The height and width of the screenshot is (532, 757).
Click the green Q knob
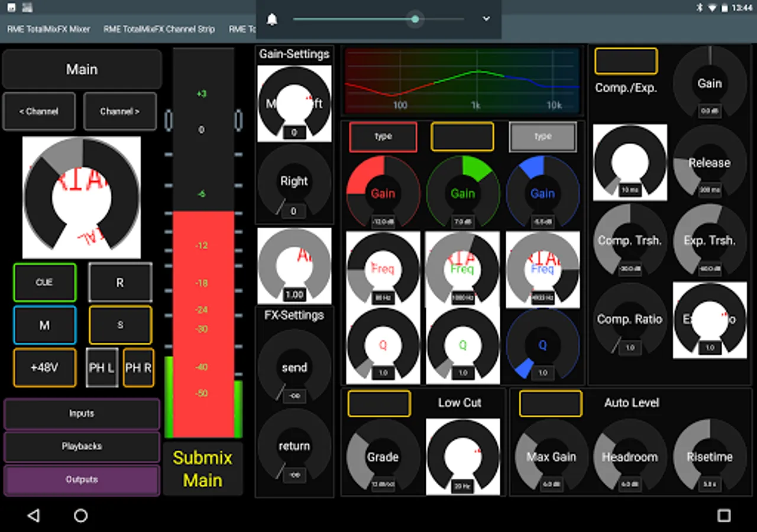coord(462,345)
